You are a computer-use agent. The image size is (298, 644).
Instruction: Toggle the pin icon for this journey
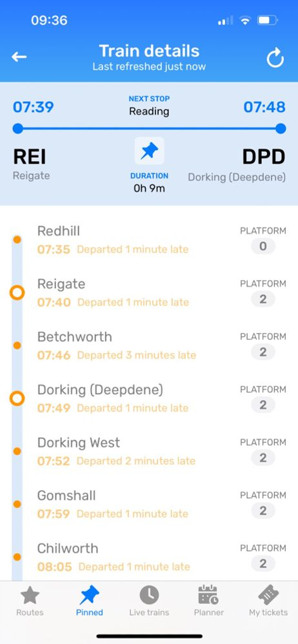coord(150,151)
